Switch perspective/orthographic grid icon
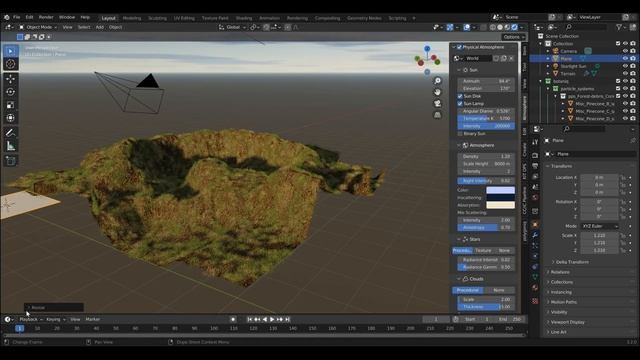Image resolution: width=640 pixels, height=360 pixels. click(x=438, y=115)
